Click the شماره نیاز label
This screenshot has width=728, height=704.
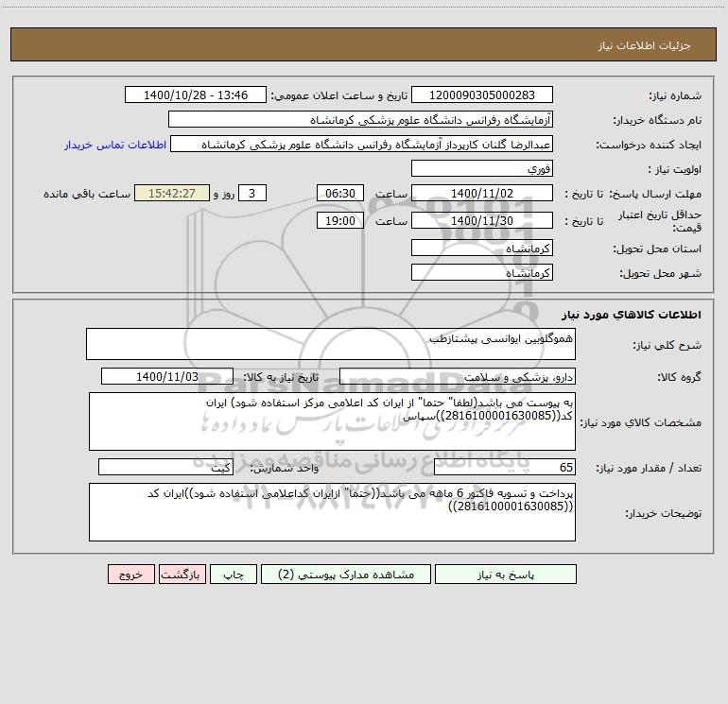pyautogui.click(x=675, y=95)
